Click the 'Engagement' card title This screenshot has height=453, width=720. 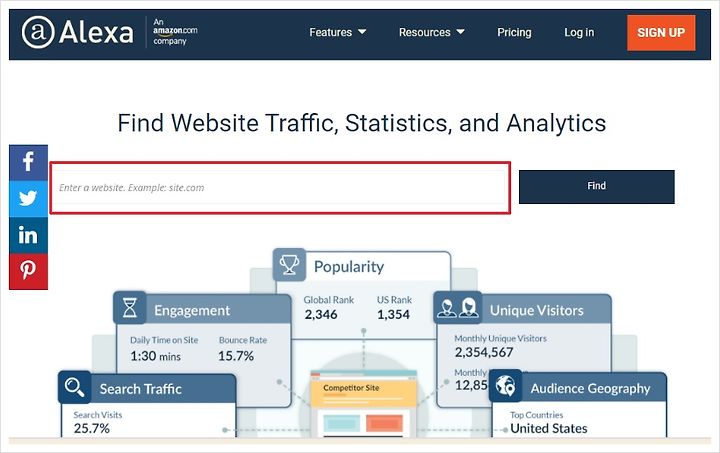point(192,311)
